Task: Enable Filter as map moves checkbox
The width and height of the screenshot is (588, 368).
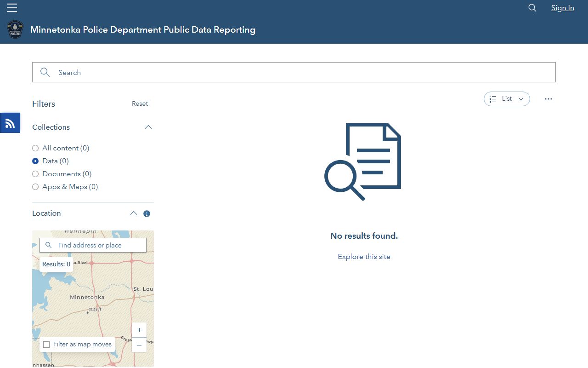Action: click(46, 345)
